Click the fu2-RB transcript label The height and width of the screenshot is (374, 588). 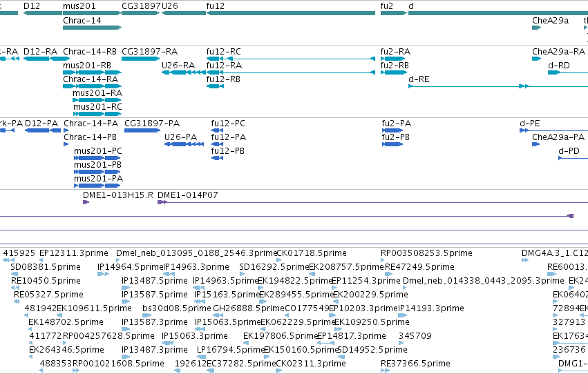(395, 66)
